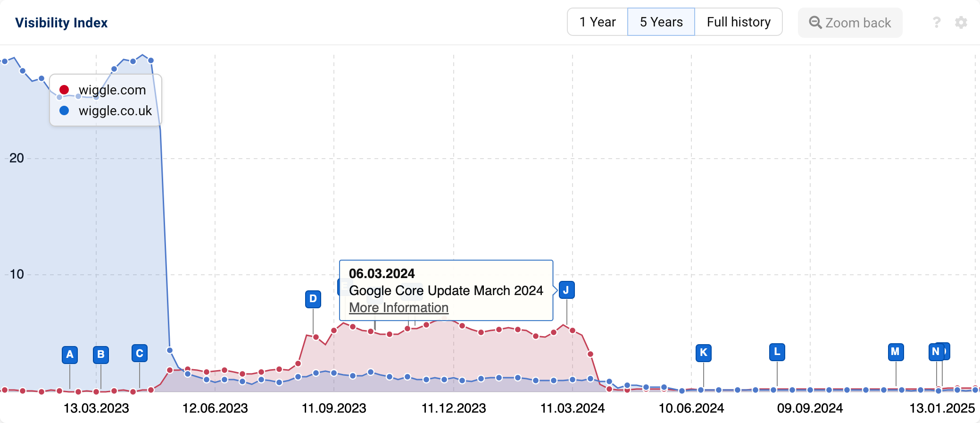Click event pin B
Image resolution: width=980 pixels, height=423 pixels.
point(101,355)
